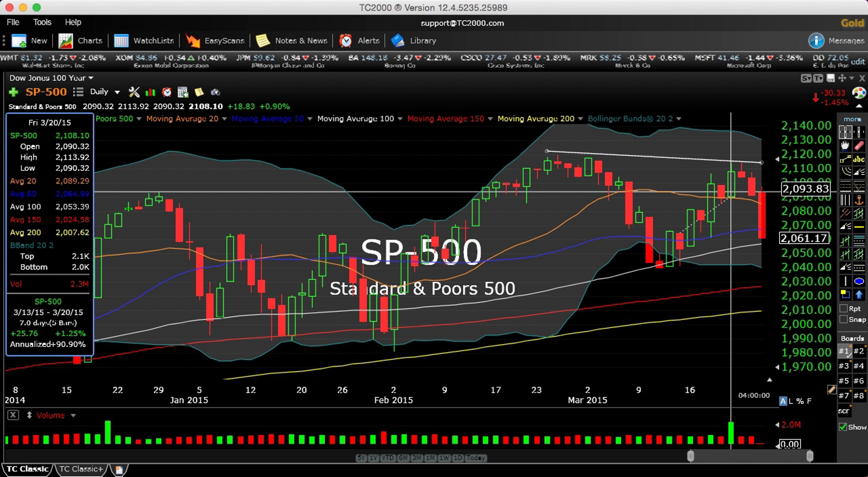Viewport: 868px width, 477px height.
Task: Switch to the TC Classic+ tab
Action: pyautogui.click(x=81, y=469)
